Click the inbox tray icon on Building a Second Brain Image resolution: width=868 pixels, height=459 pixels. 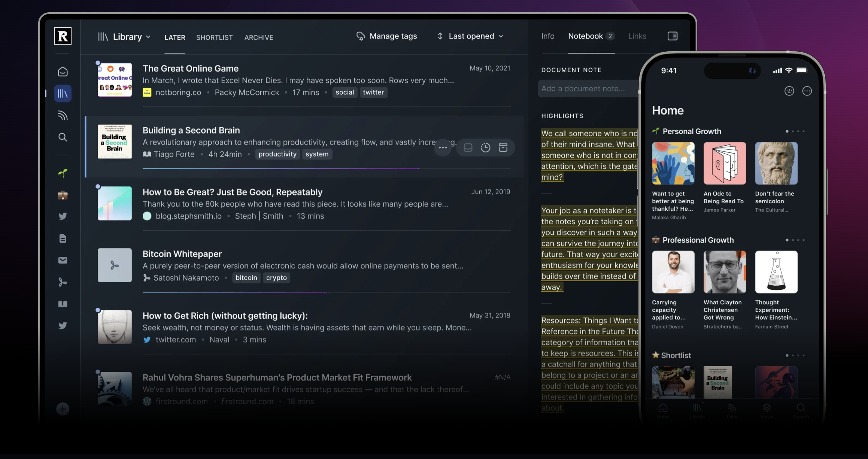(468, 148)
